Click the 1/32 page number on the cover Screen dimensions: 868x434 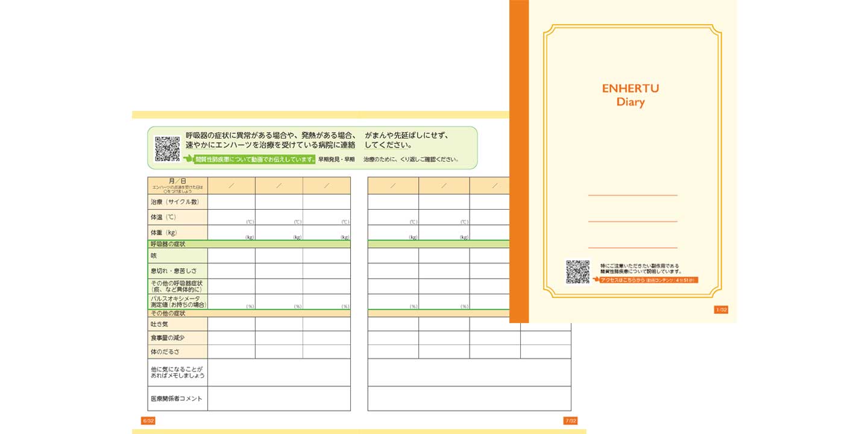click(x=721, y=310)
